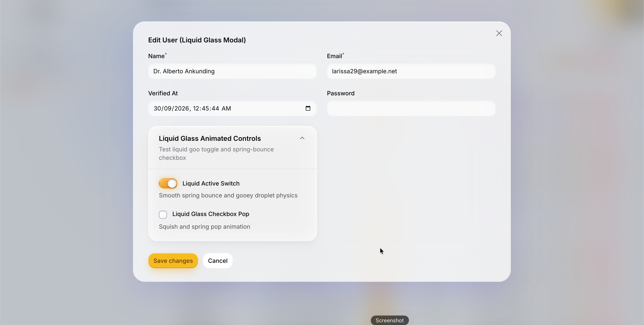
Task: Click the 'Edit User (Liquid Glass Modal)' title
Action: [x=197, y=40]
